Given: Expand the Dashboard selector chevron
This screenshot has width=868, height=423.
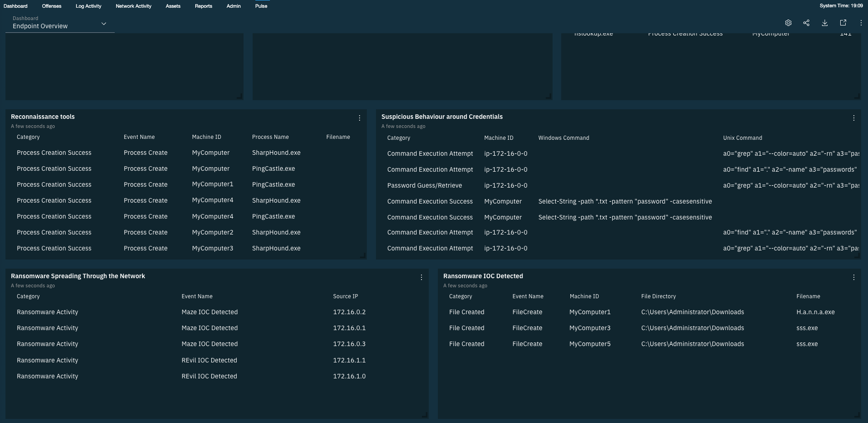Looking at the screenshot, I should [104, 23].
